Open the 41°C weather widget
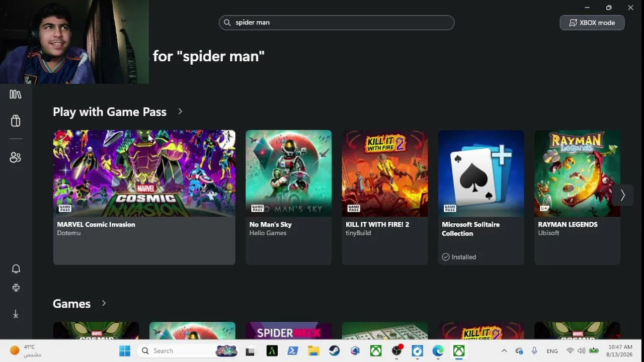 click(25, 351)
